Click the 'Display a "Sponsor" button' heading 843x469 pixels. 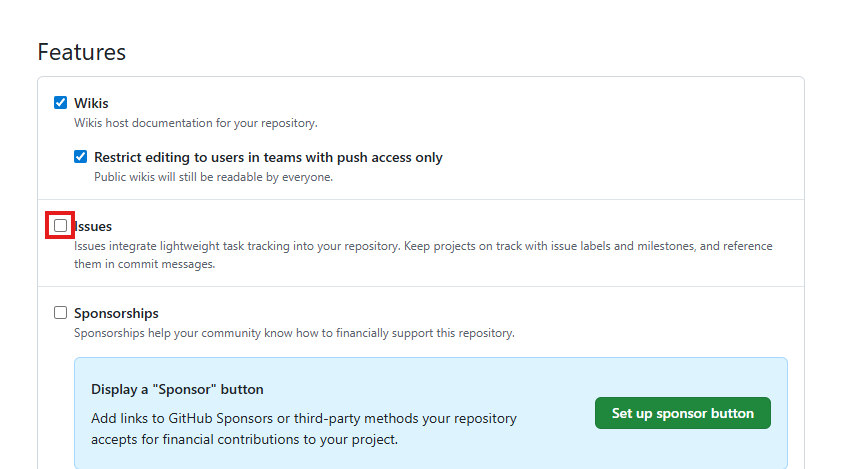pos(177,389)
